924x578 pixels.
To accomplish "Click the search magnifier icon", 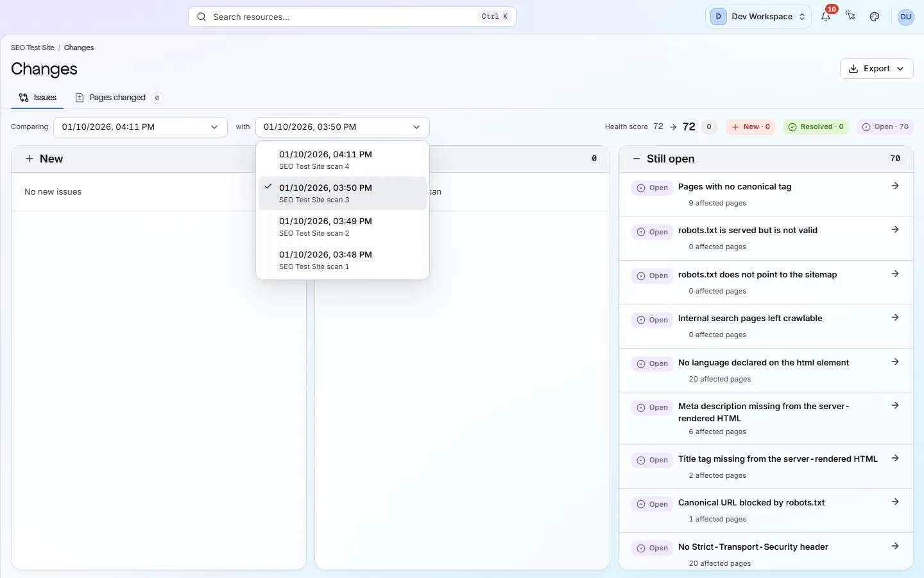I will pos(201,17).
